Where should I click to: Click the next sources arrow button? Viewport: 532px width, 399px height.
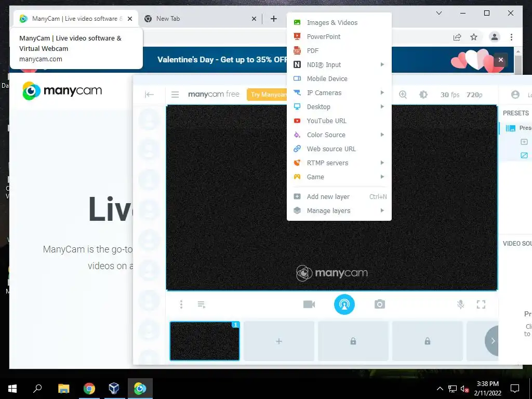coord(492,341)
